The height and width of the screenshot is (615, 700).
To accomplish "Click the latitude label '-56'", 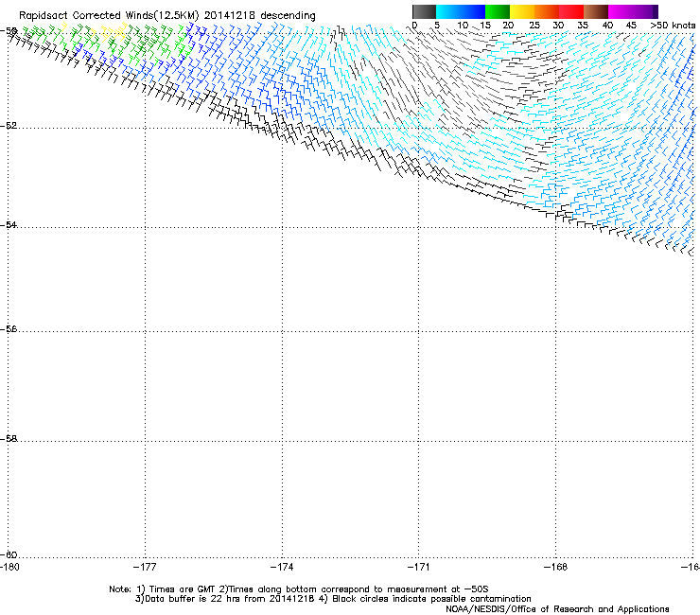I will [9, 328].
